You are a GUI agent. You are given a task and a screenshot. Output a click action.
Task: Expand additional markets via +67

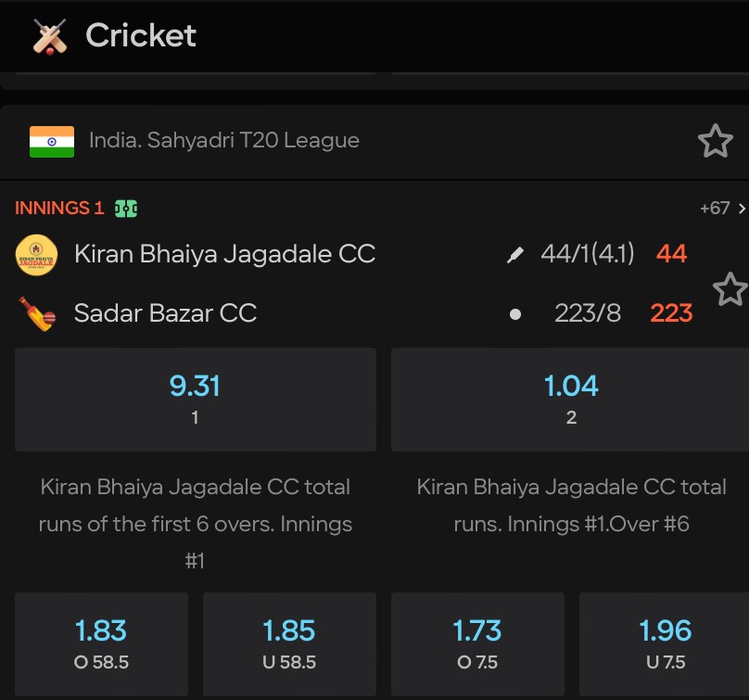click(x=717, y=208)
